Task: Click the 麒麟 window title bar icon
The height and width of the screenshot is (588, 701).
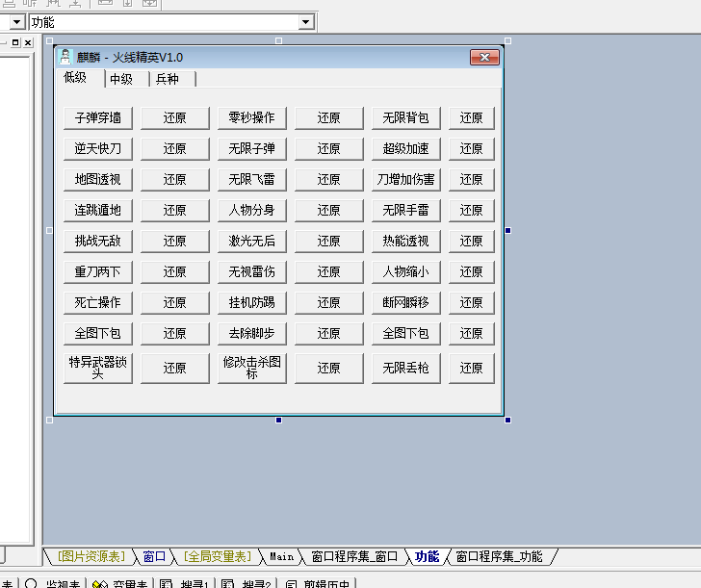Action: 65,58
